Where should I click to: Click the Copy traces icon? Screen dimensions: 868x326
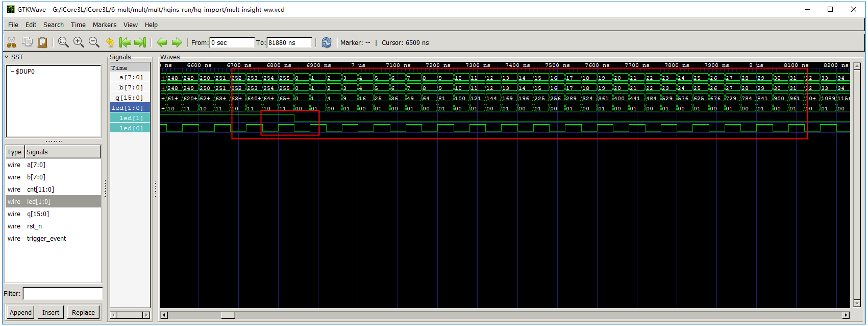(x=27, y=42)
